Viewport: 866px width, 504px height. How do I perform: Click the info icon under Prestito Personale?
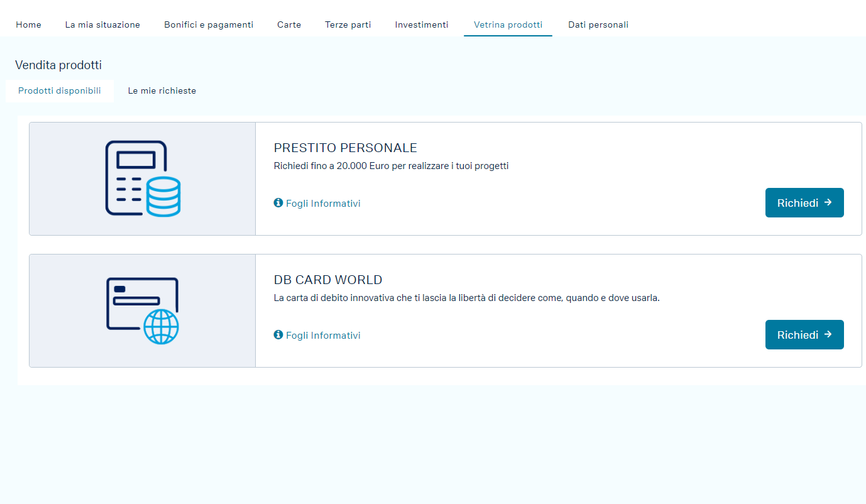click(x=278, y=203)
